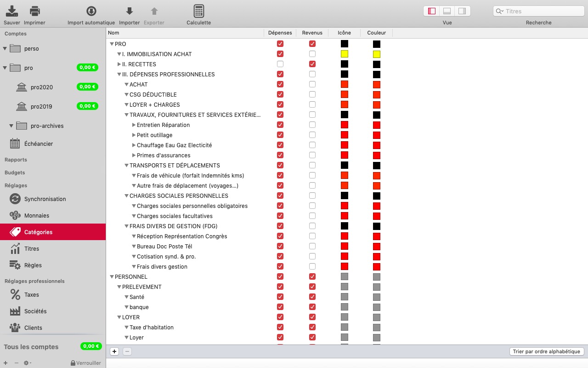Open Import automatique from the toolbar
588x368 pixels.
point(91,11)
